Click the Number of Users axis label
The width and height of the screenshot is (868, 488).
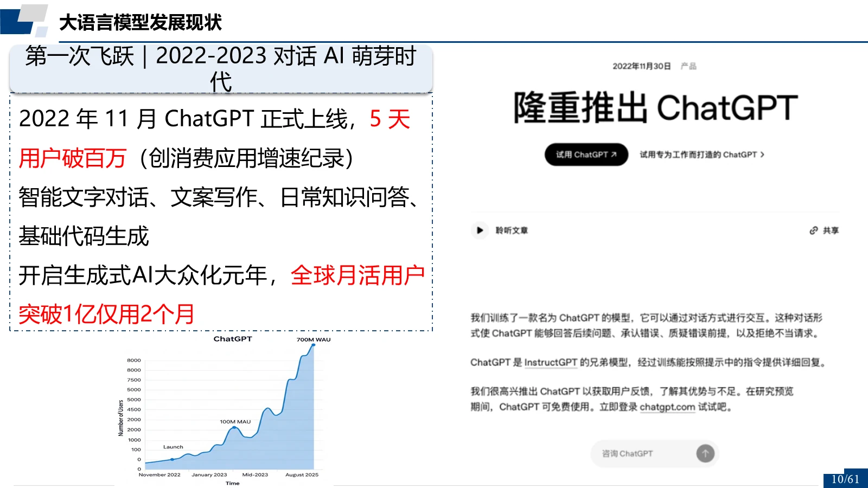pyautogui.click(x=121, y=418)
